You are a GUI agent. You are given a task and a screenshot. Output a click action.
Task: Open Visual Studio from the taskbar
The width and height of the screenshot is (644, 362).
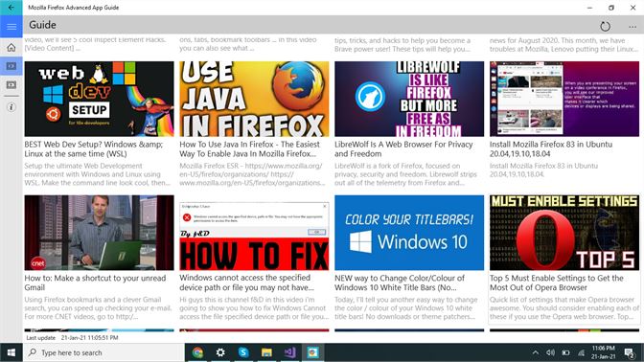(x=289, y=352)
